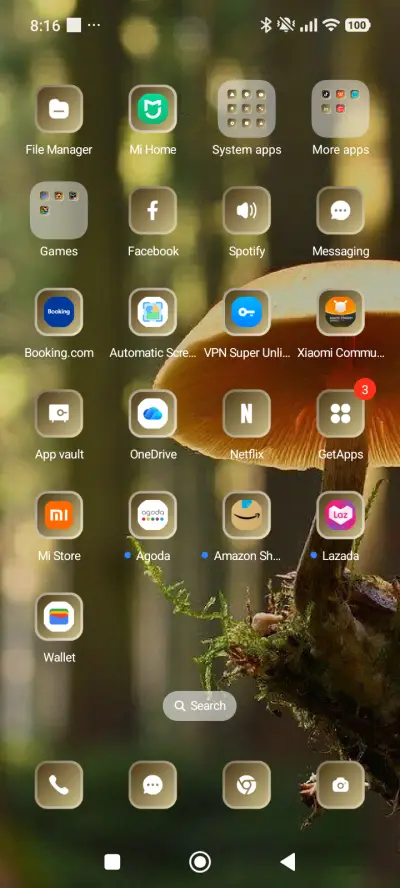Viewport: 400px width, 888px height.
Task: Open the Messaging app in the grid
Action: (341, 210)
